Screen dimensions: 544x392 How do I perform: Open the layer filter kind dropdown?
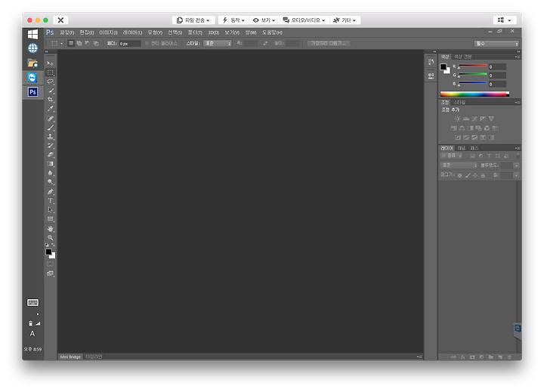tap(451, 156)
